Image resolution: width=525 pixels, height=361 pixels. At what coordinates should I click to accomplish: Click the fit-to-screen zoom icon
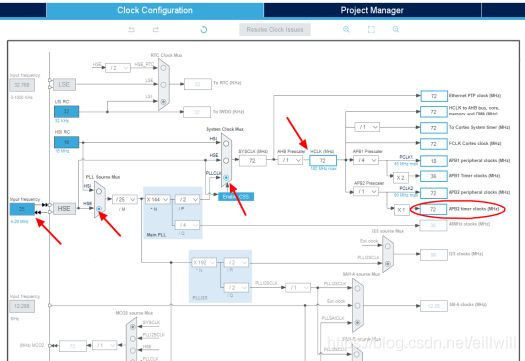pos(371,29)
